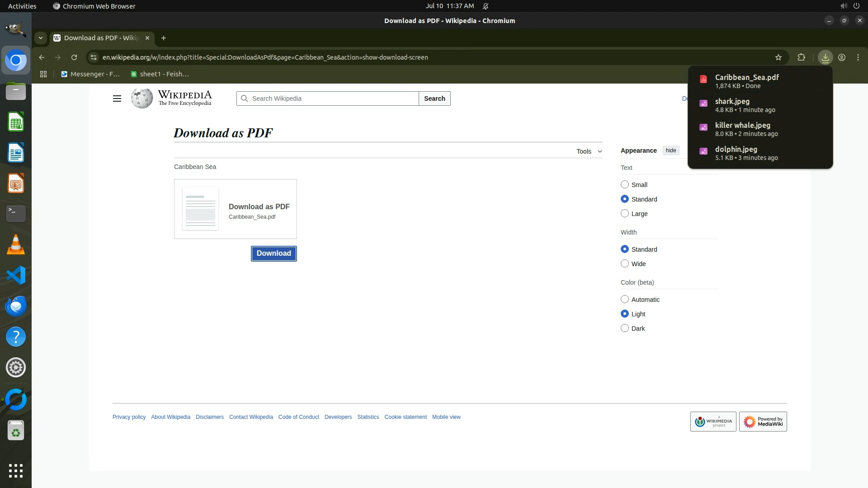Open the Messenger bookmark

click(x=90, y=74)
